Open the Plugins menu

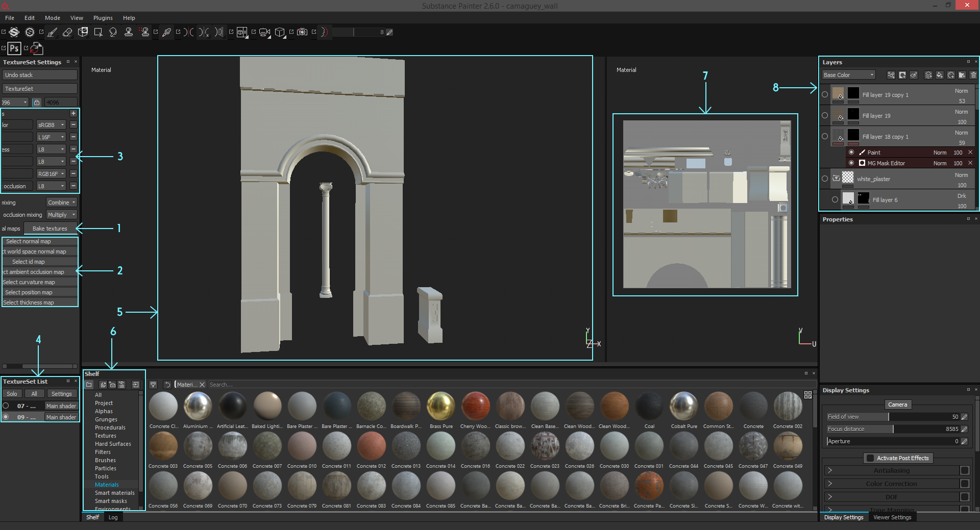pyautogui.click(x=103, y=18)
